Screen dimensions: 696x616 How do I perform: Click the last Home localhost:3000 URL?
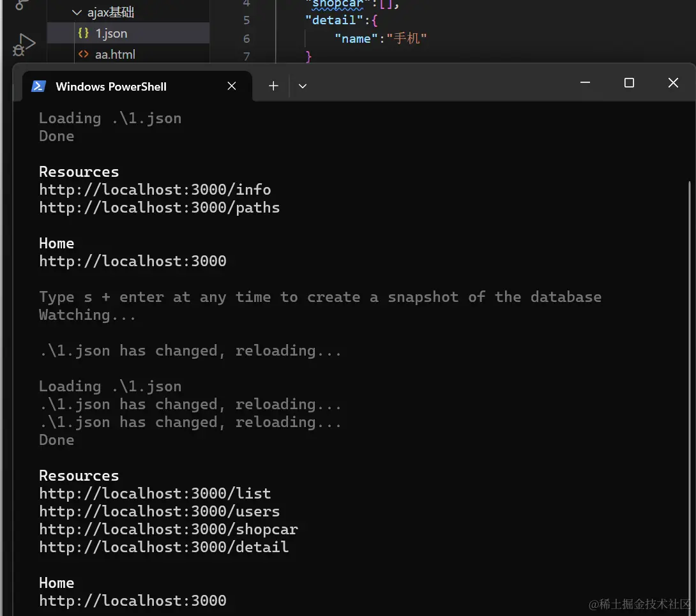pyautogui.click(x=133, y=601)
